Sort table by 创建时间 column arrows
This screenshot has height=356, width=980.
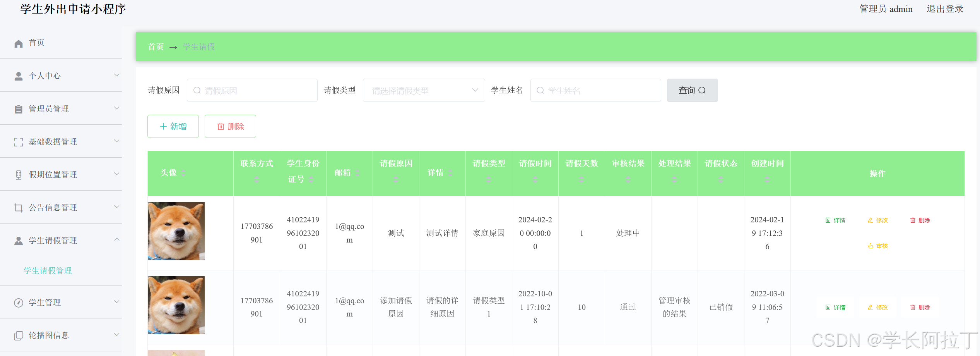coord(767,179)
